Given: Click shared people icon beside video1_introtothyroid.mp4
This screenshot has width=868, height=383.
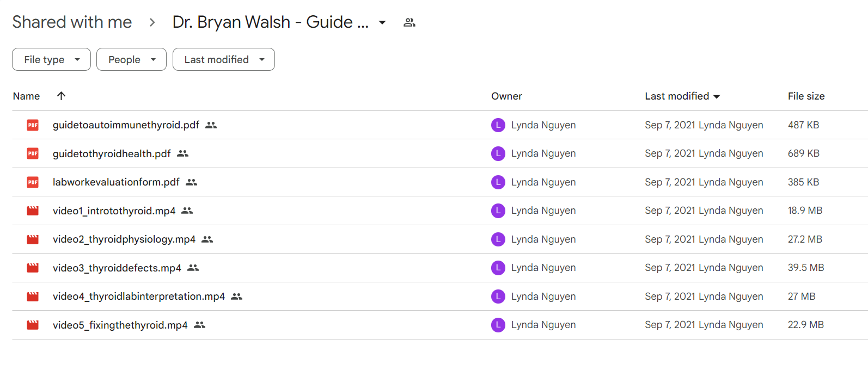Looking at the screenshot, I should click(x=187, y=211).
